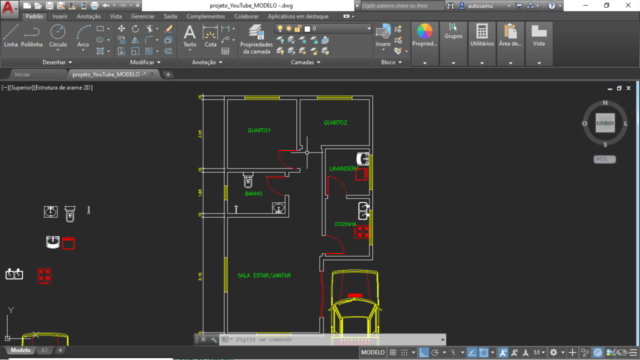Click the Offset tool icon

click(168, 51)
